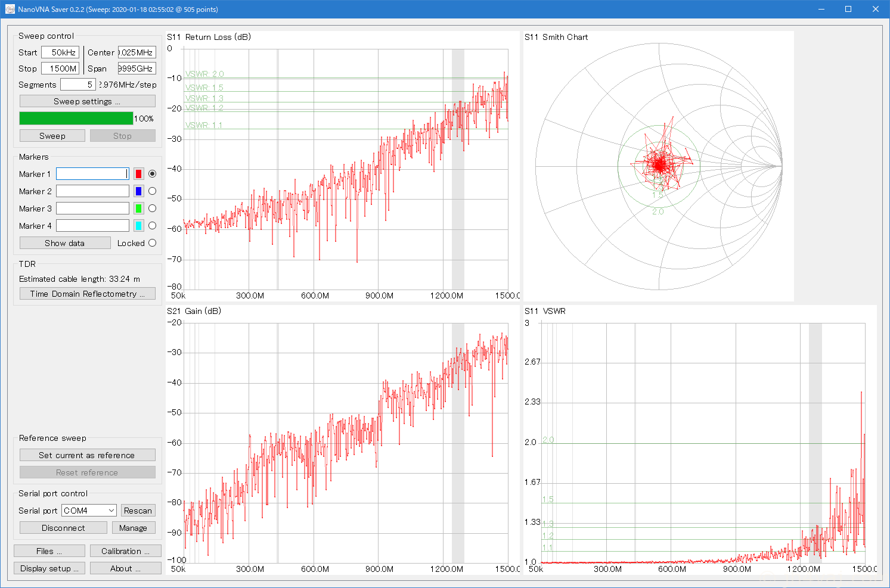
Task: Click the S21 Gain chart
Action: [x=343, y=440]
